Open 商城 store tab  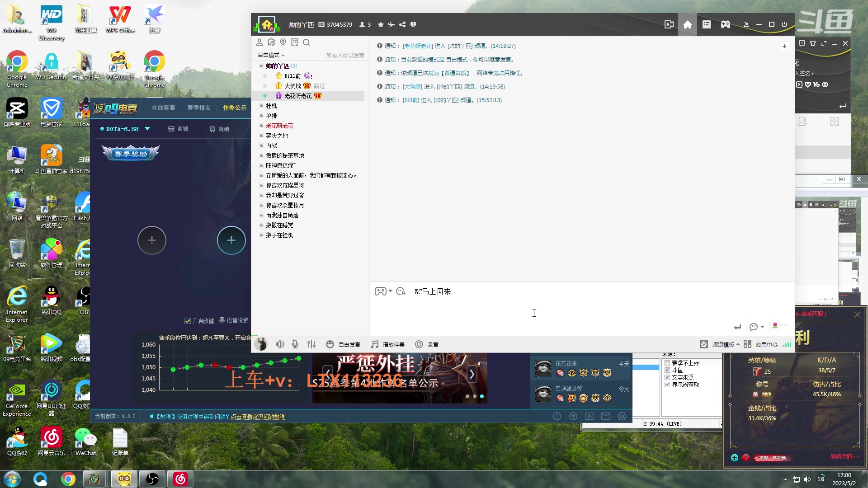tap(178, 129)
